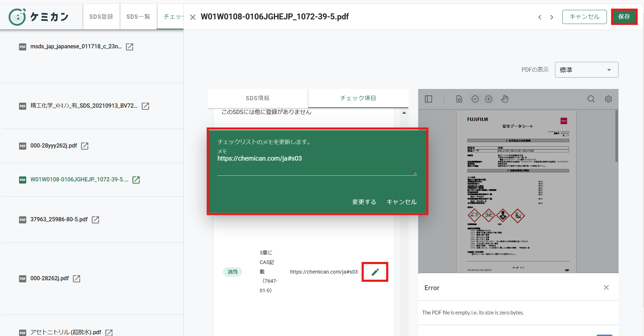Viewport: 644px width, 336px height.
Task: Open 000-28yyy262j.pdf in new window
Action: point(85,146)
